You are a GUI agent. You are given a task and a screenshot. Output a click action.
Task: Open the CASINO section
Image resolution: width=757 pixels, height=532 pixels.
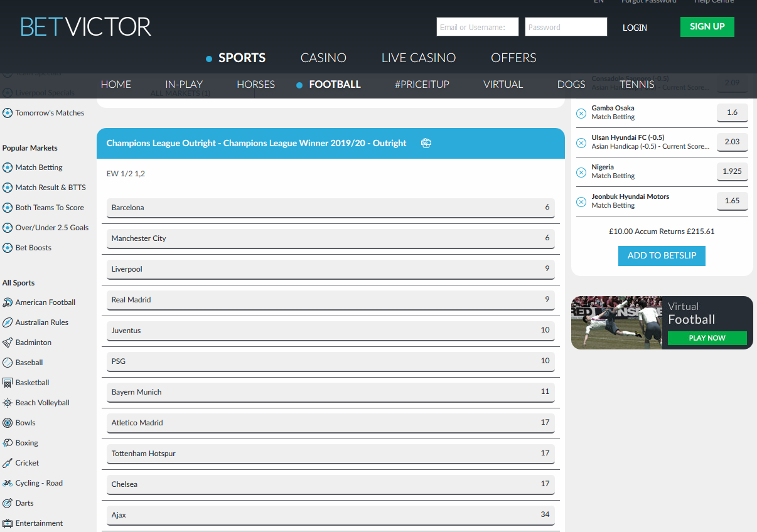point(323,58)
